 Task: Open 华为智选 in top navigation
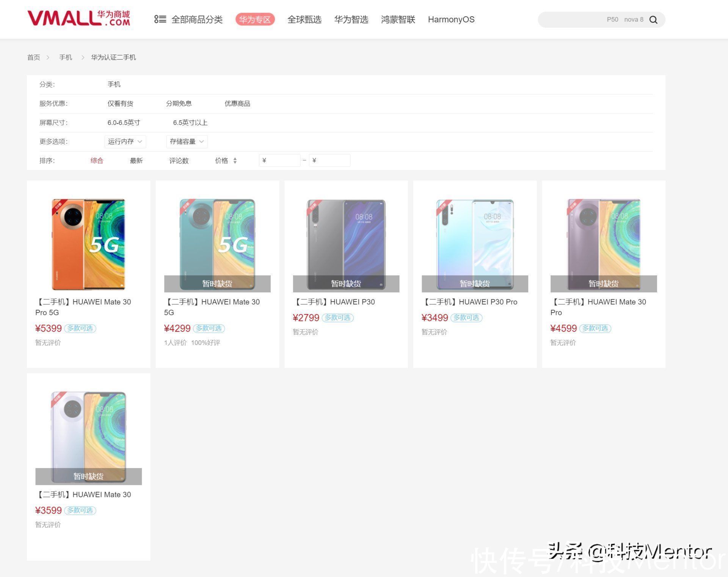351,19
